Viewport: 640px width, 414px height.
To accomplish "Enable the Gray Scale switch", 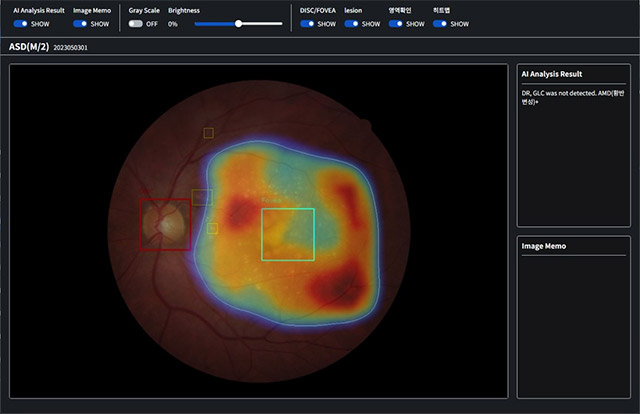I will point(136,23).
